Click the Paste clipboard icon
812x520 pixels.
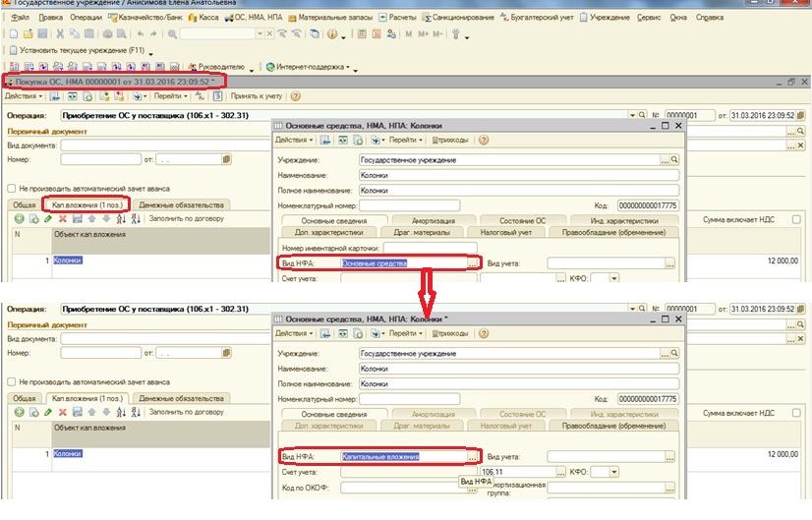click(x=89, y=34)
